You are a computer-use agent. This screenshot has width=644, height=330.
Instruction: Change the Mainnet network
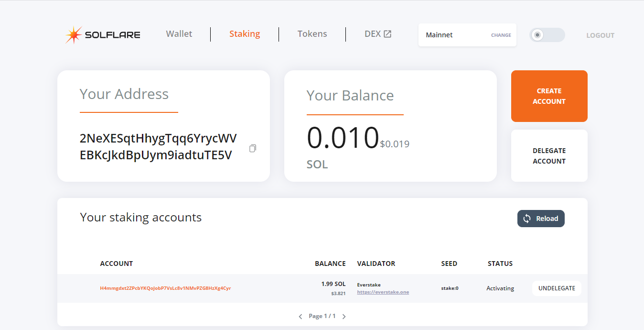pyautogui.click(x=501, y=35)
